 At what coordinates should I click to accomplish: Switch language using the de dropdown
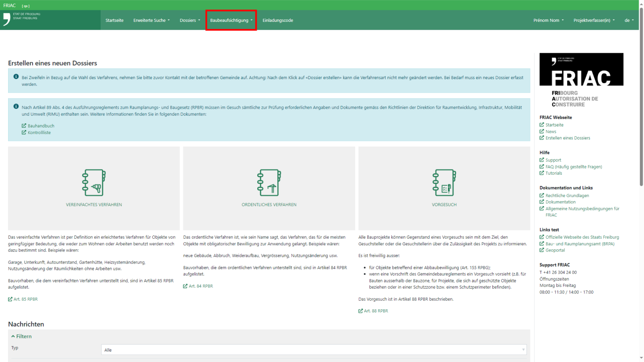click(x=629, y=21)
